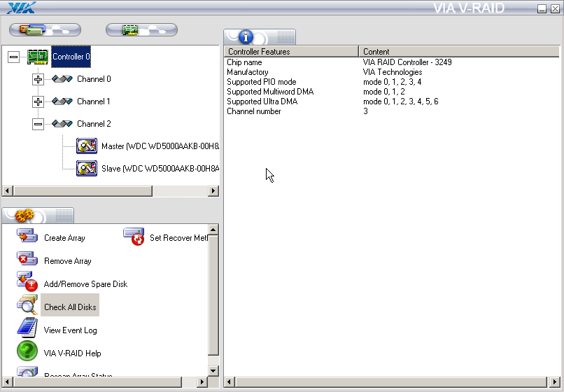Screen dimensions: 564x392
Task: Expand the Channel 1 node
Action: pos(38,101)
